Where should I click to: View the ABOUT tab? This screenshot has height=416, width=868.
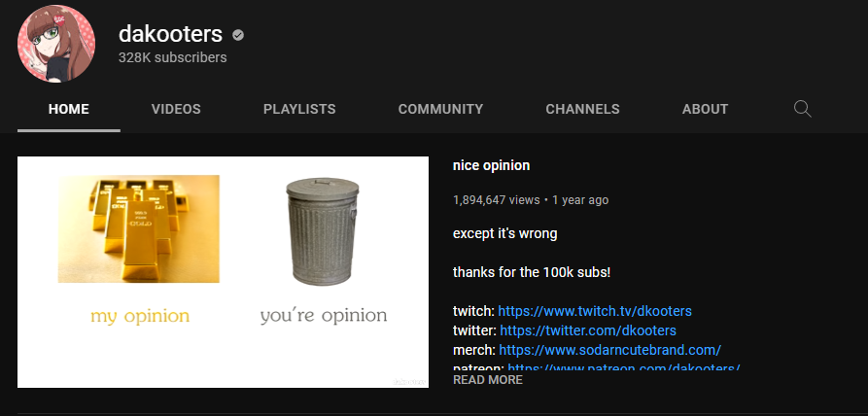point(705,109)
